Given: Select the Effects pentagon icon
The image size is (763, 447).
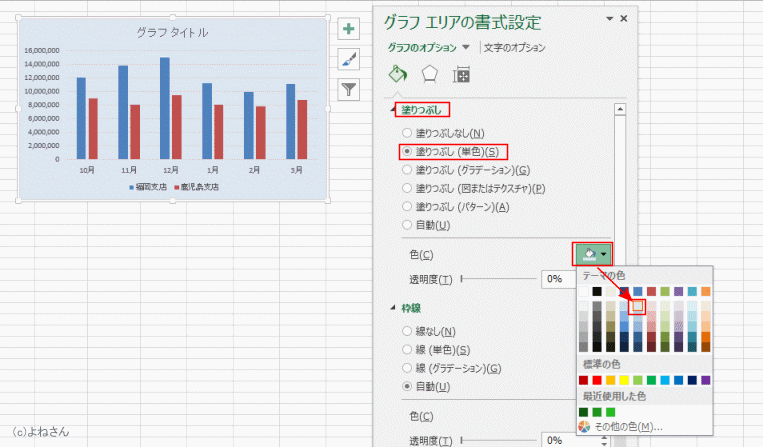Looking at the screenshot, I should click(x=429, y=74).
